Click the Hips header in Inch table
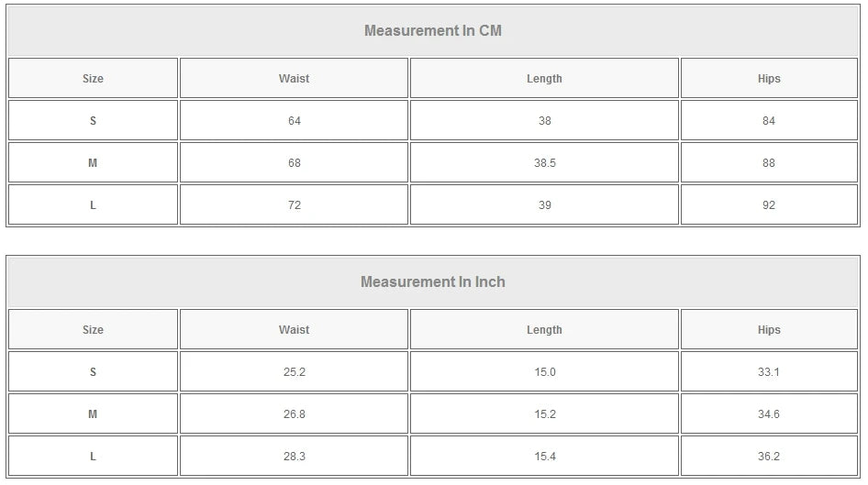Viewport: 868px width, 485px height. point(769,330)
